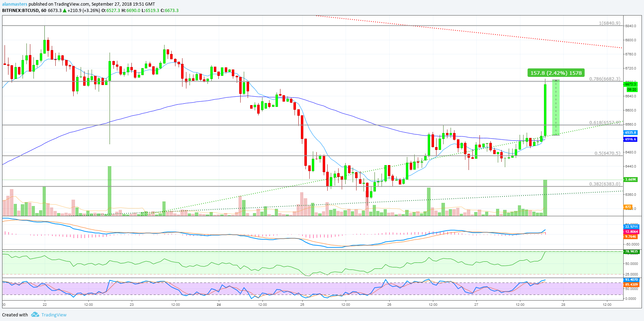Click the 6600.0 price axis label
This screenshot has width=644, height=321.
(631, 110)
